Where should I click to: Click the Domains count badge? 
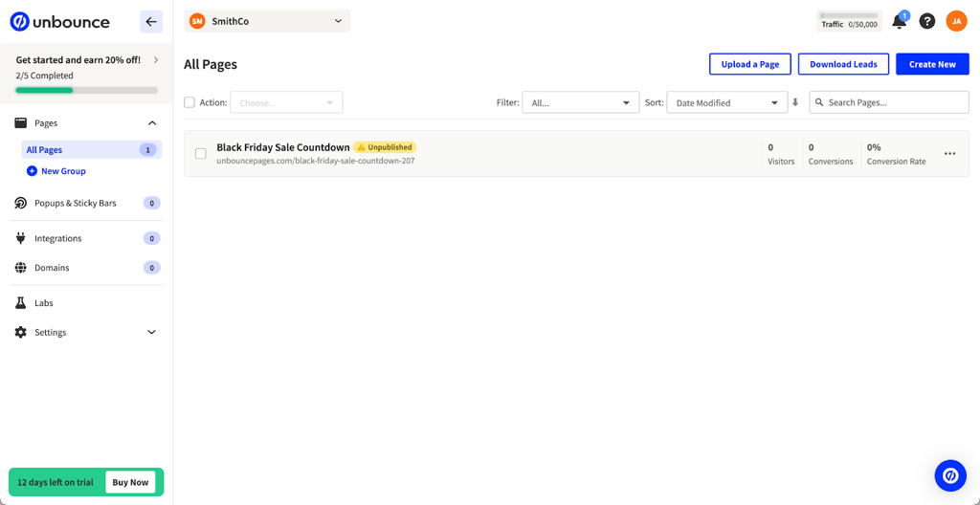[x=152, y=268]
